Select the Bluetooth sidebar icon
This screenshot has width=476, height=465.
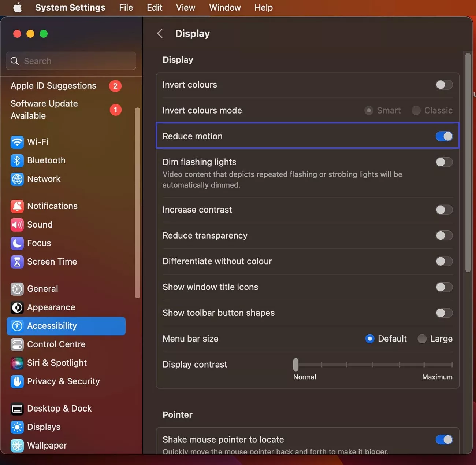(x=17, y=160)
